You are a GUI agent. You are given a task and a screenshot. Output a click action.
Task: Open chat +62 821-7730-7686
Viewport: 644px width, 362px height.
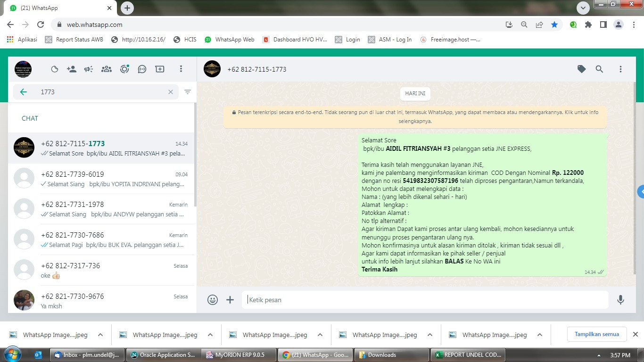coord(102,240)
